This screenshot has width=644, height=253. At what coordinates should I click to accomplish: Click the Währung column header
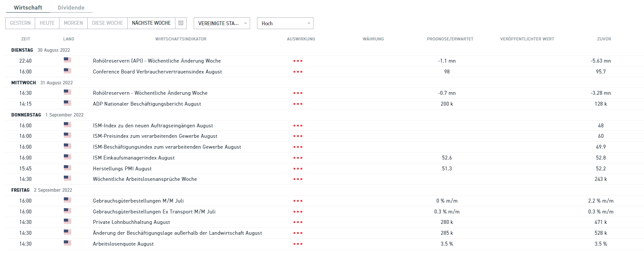[373, 39]
